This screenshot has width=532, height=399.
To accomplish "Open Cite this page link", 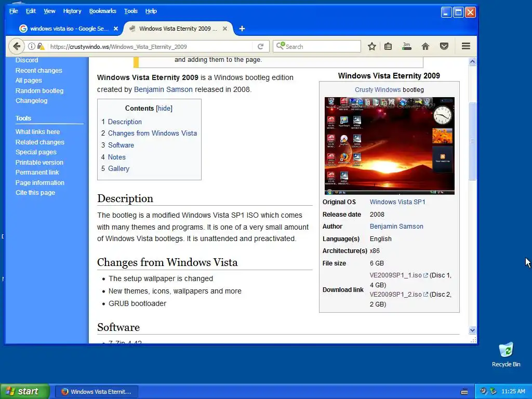I will coord(35,192).
